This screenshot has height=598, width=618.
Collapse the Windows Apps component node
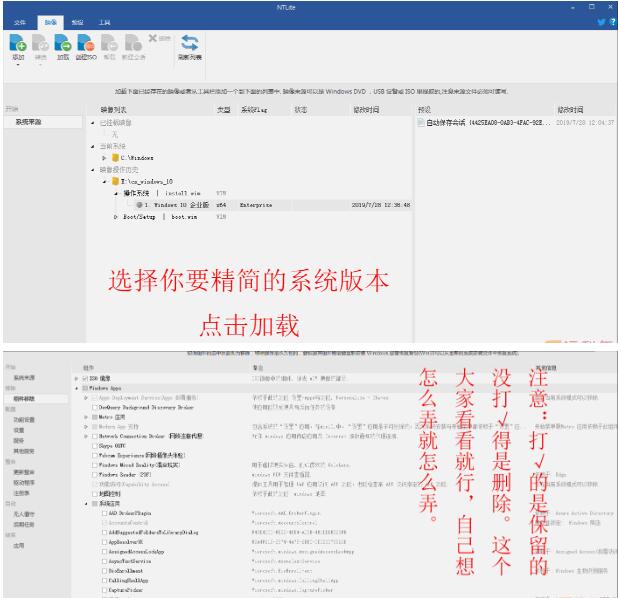(76, 388)
